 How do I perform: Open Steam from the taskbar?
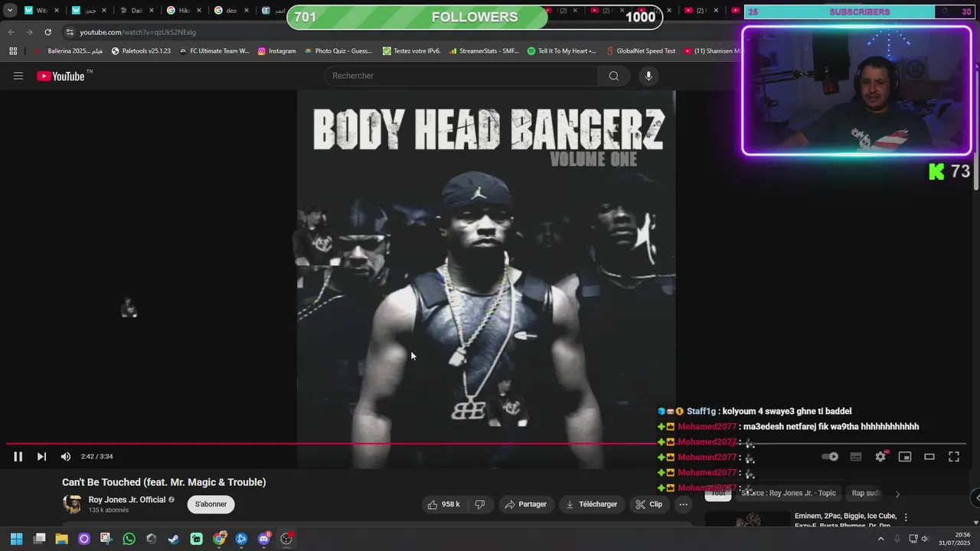[174, 539]
